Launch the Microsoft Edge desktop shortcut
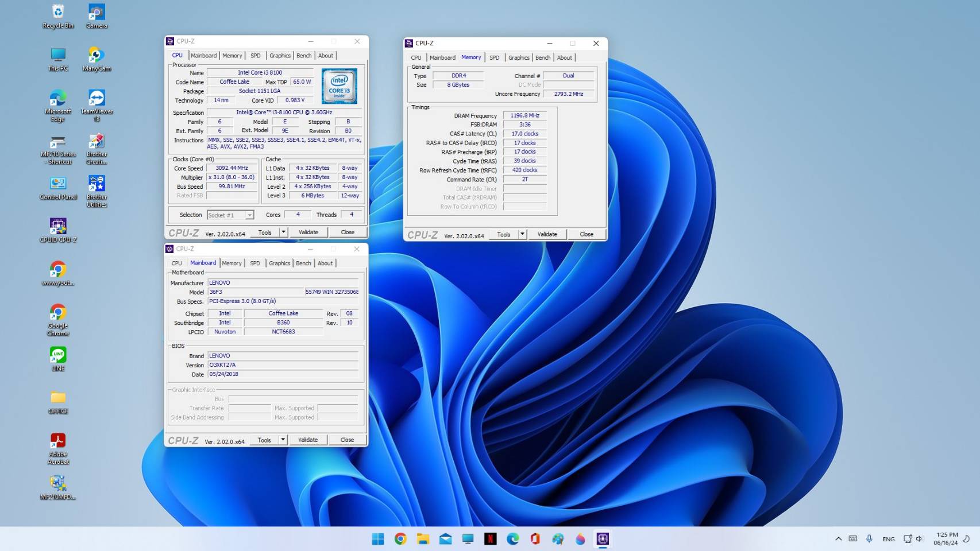The width and height of the screenshot is (980, 551). point(58,106)
